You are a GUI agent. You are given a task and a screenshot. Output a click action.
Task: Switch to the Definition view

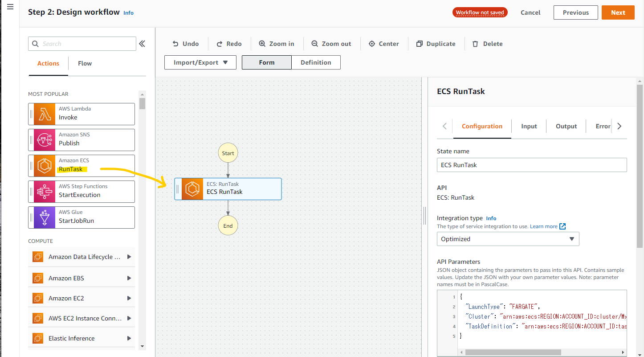point(316,62)
